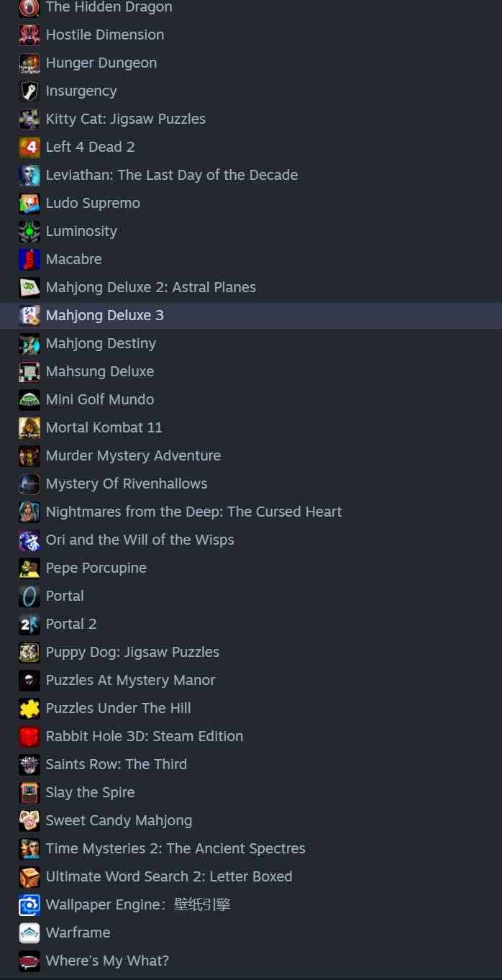Click the Ori and the Will of the Wisps icon

coord(29,540)
